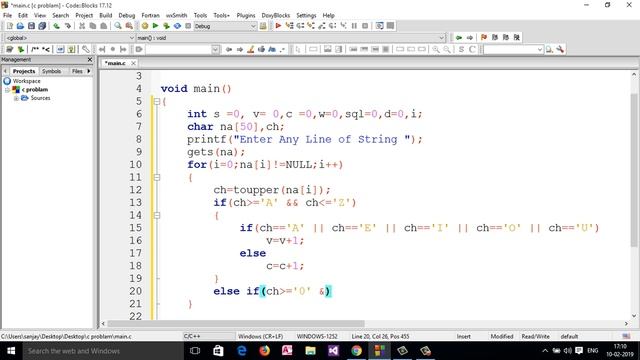
Task: Click the Break debugger pause icon
Action: pyautogui.click(x=354, y=26)
